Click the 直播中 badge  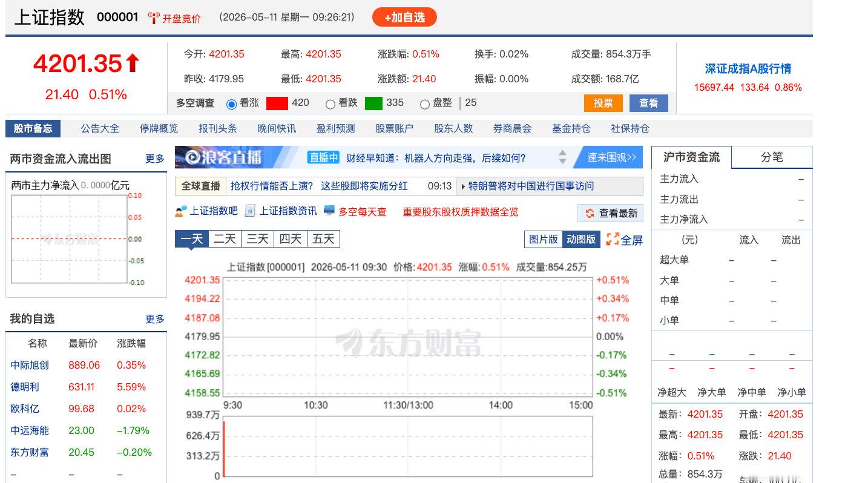(324, 157)
